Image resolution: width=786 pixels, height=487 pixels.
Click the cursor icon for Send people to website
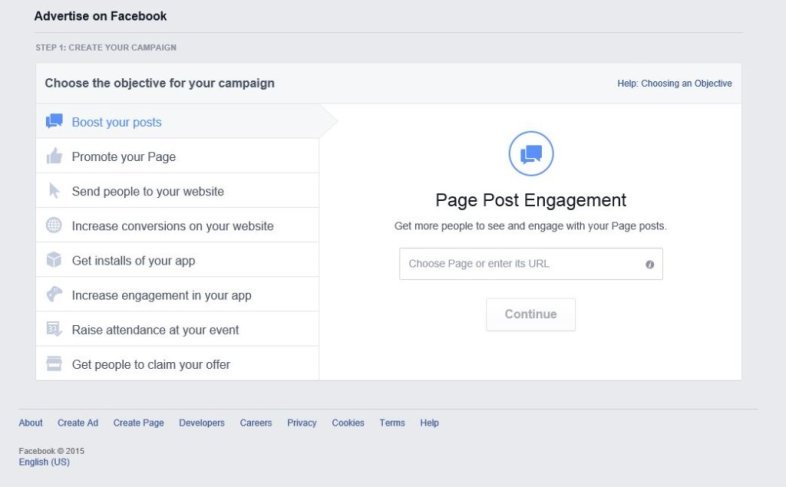(54, 190)
